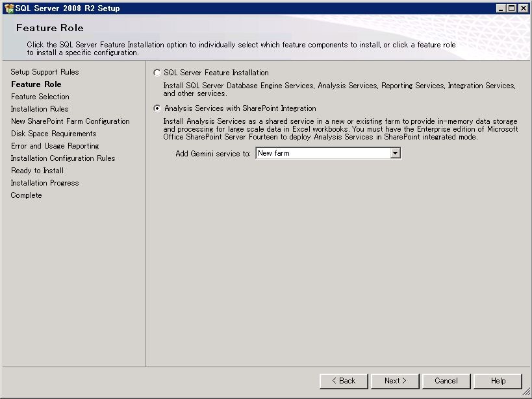Select the Installation Rules step
The image size is (532, 399).
coord(40,109)
